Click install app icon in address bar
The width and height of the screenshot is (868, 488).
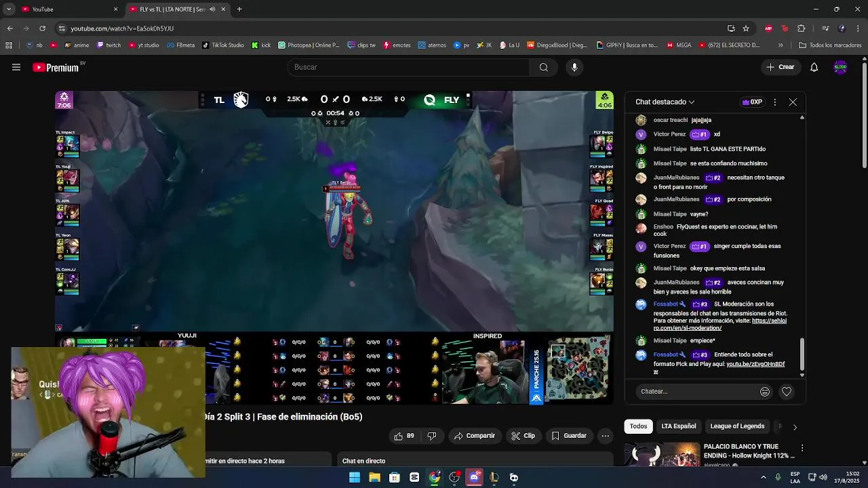click(731, 28)
